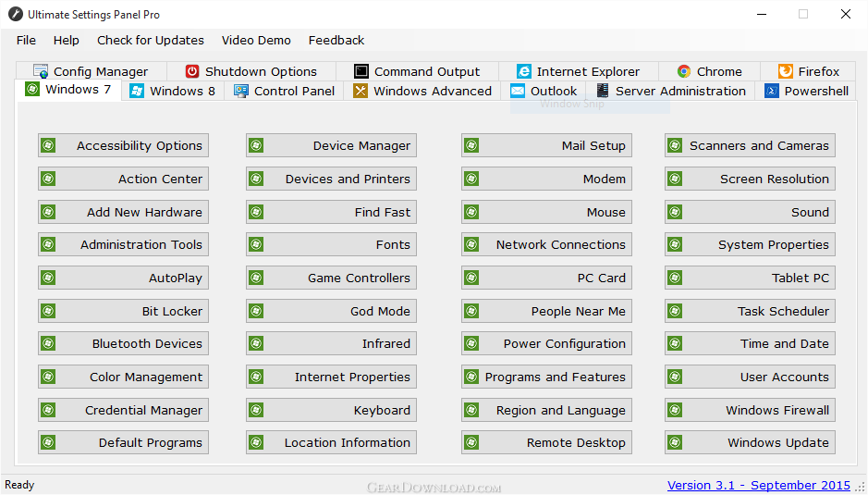Screen dimensions: 868x495
Task: Click the Powershell tab icon
Action: tap(772, 91)
